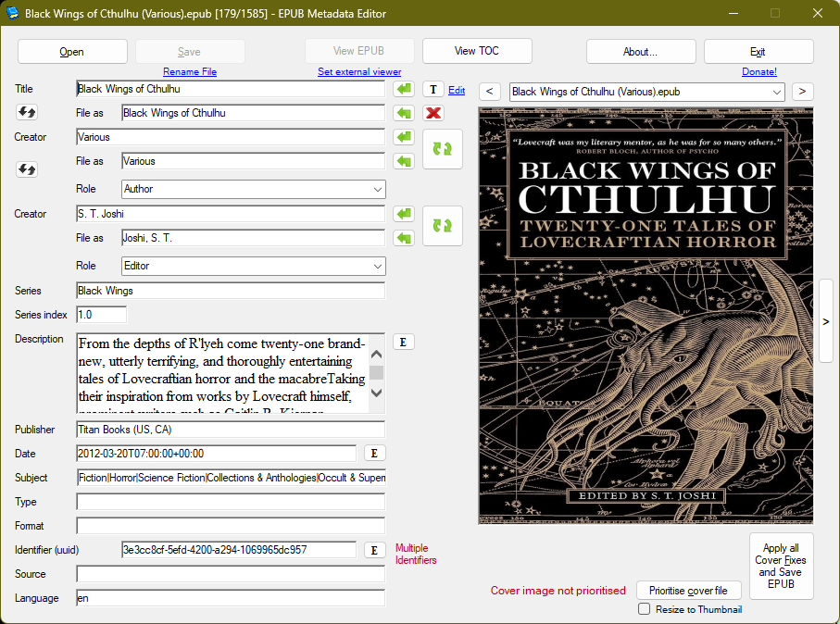
Task: Click the About... button
Action: 641,52
